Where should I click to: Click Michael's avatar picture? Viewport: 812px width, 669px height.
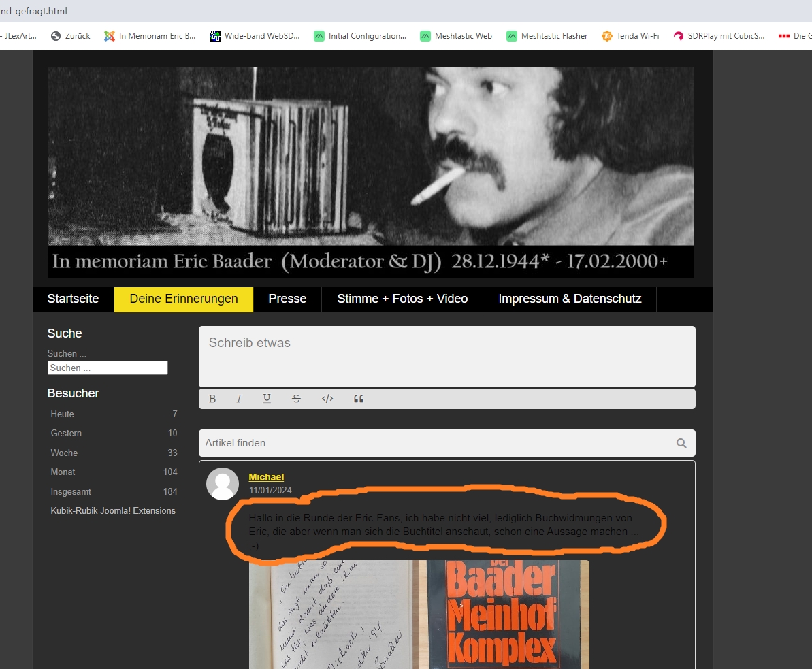tap(223, 484)
